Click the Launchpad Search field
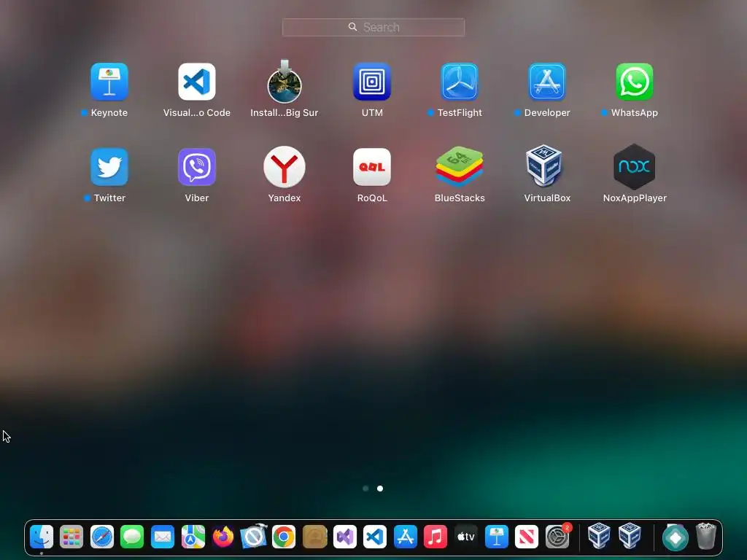747x560 pixels. [x=373, y=27]
